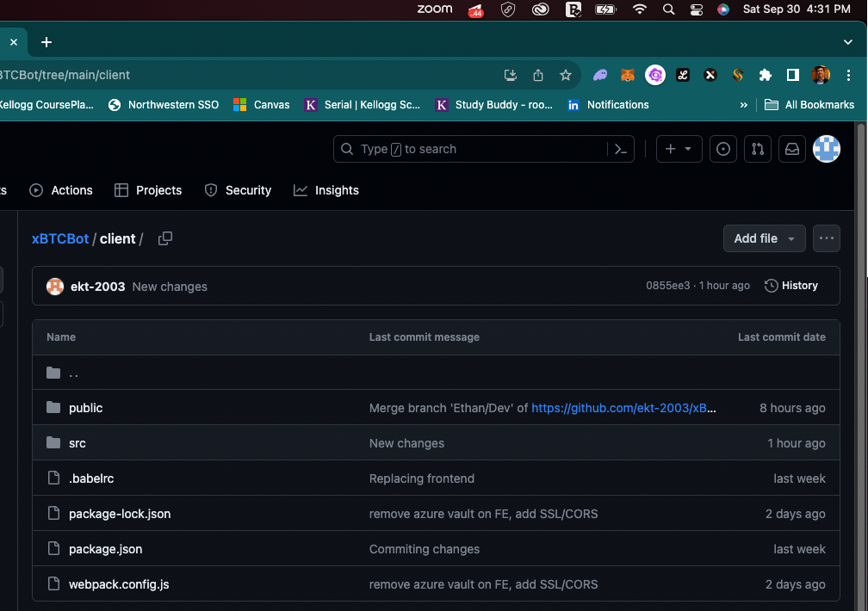This screenshot has height=611, width=868.
Task: Open the more options ellipsis button
Action: coord(826,238)
